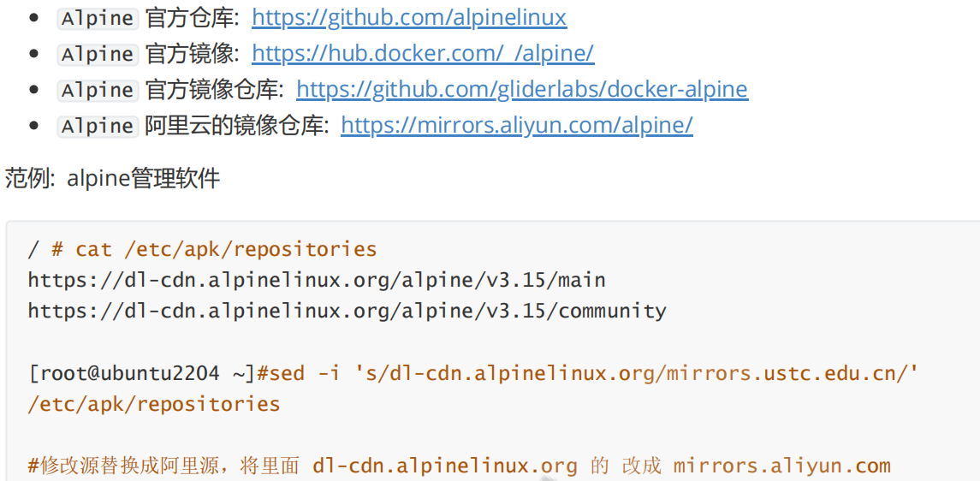Image resolution: width=980 pixels, height=481 pixels.
Task: Open the hub.docker.com alpine link
Action: click(422, 53)
